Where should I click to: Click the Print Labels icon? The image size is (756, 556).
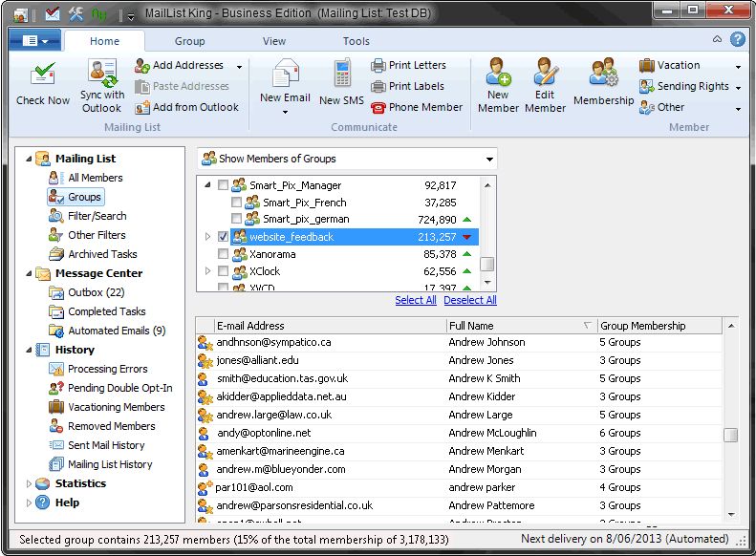pos(378,86)
